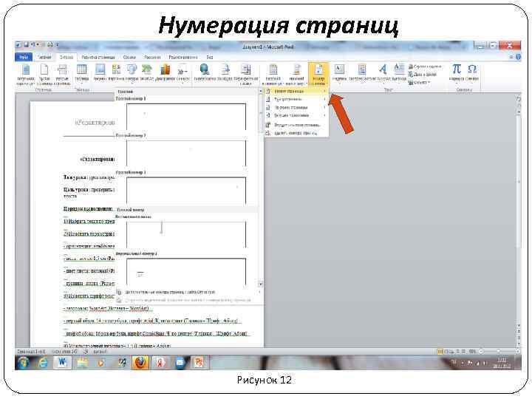
Task: Open the PowerPoint icon in taskbar
Action: tap(199, 363)
